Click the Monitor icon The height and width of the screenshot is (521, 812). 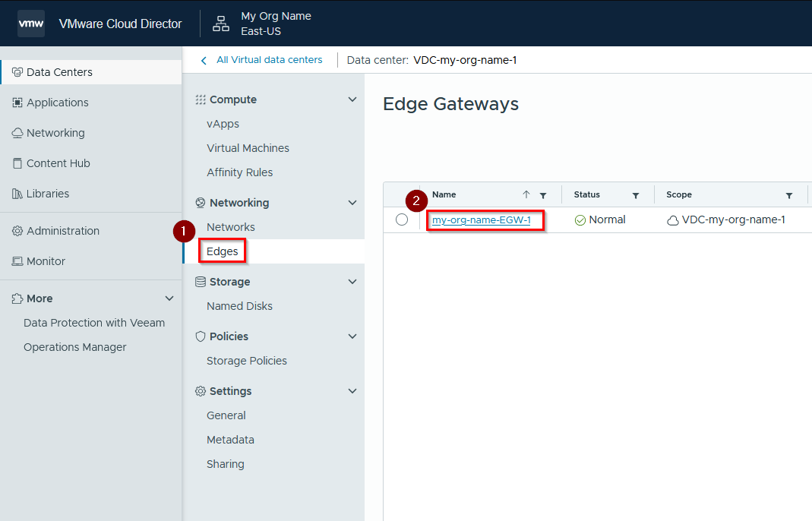(17, 261)
